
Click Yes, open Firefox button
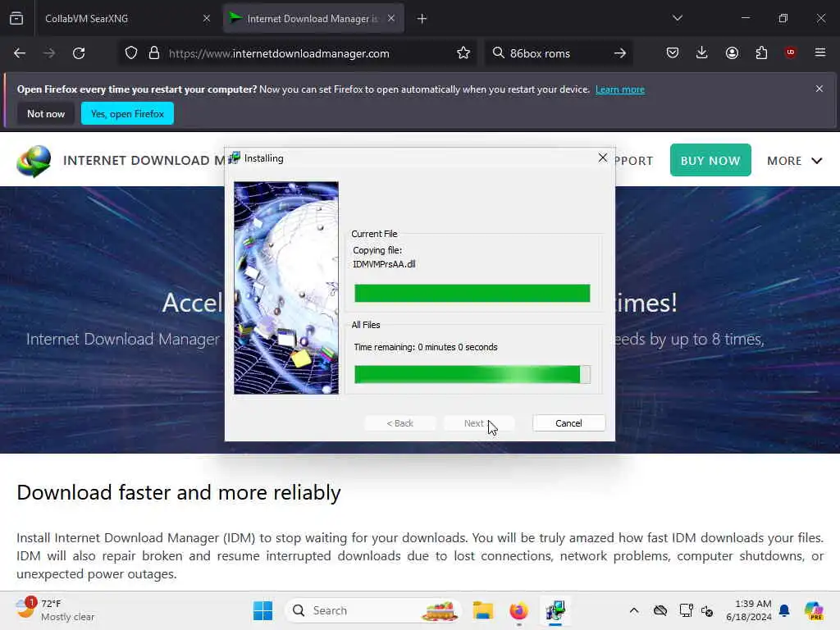(x=127, y=113)
